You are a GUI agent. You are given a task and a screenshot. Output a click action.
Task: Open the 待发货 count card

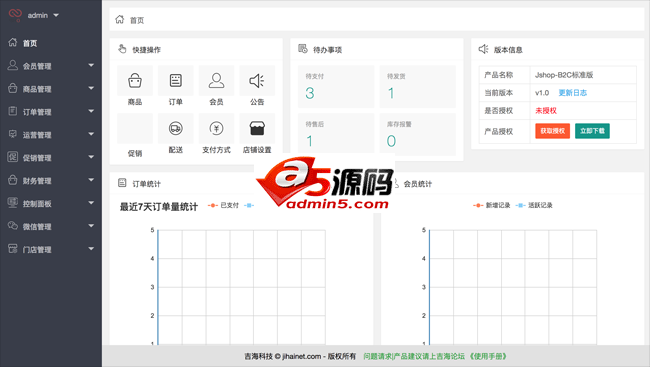coord(417,87)
